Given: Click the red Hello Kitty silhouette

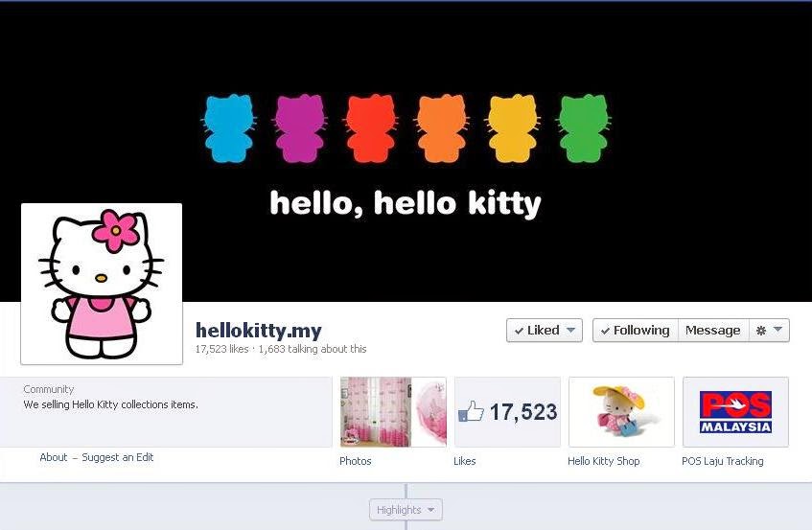Looking at the screenshot, I should [x=370, y=127].
